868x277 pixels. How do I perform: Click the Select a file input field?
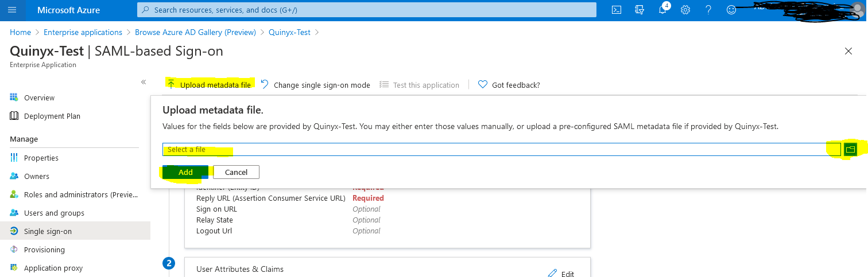coord(502,150)
